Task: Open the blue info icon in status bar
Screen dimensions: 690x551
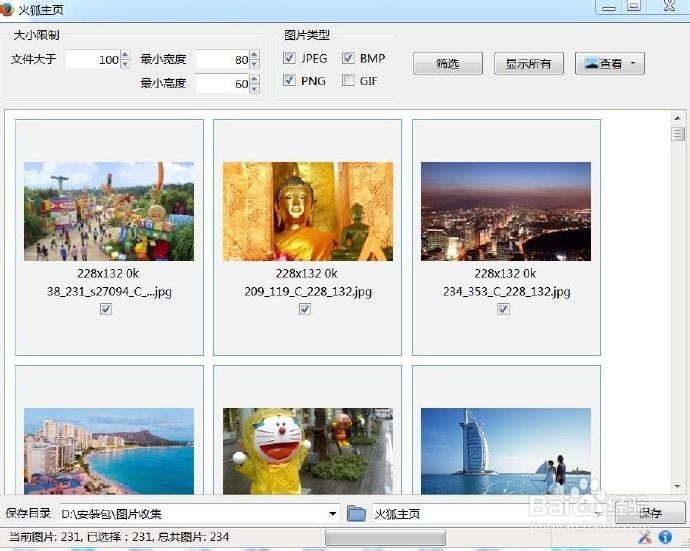Action: pos(665,537)
